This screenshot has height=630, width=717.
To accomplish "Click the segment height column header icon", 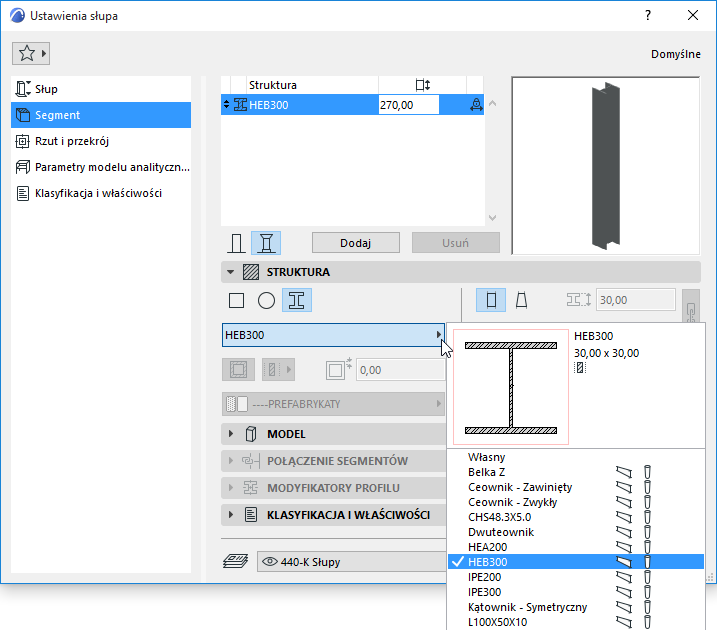I will tap(423, 85).
